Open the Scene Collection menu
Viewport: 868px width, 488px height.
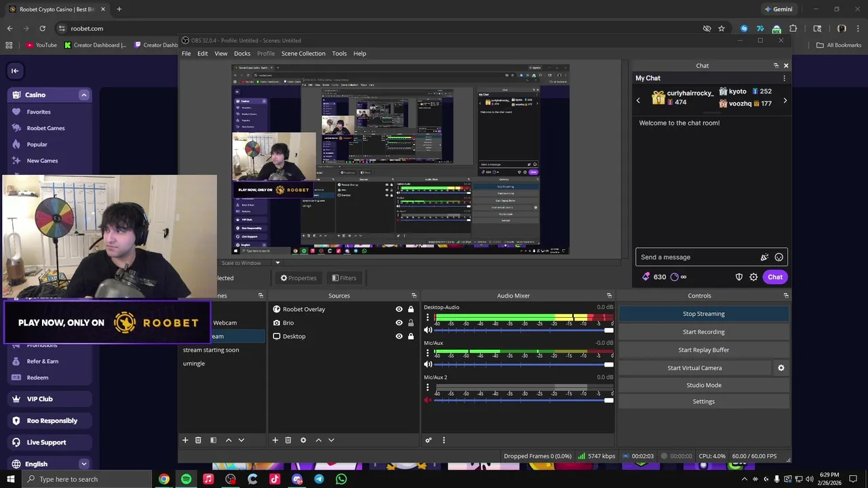[x=303, y=54]
